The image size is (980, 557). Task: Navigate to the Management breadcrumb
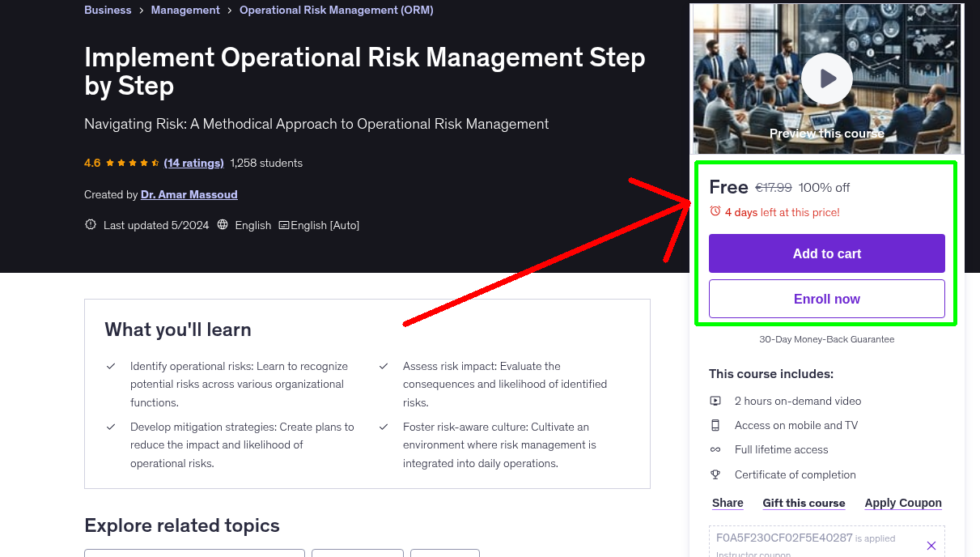[185, 10]
